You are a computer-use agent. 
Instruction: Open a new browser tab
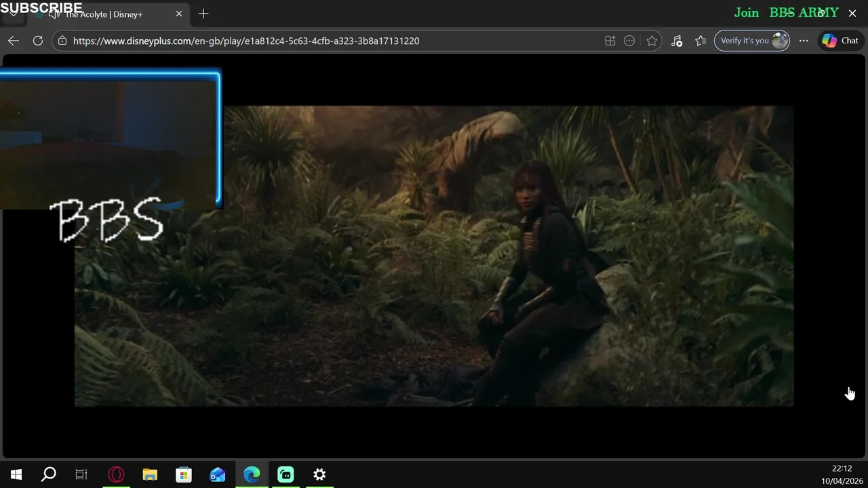[x=203, y=14]
